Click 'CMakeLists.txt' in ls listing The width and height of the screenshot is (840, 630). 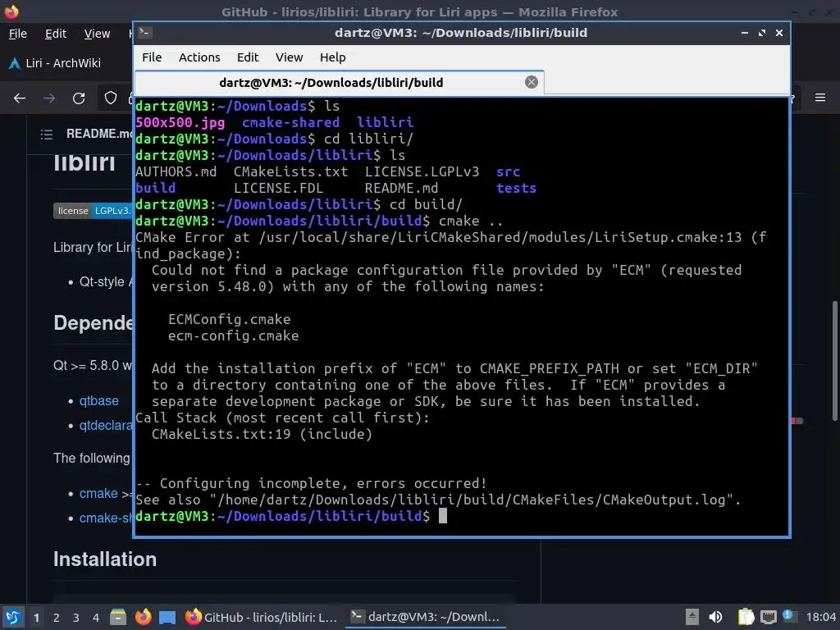pos(290,171)
